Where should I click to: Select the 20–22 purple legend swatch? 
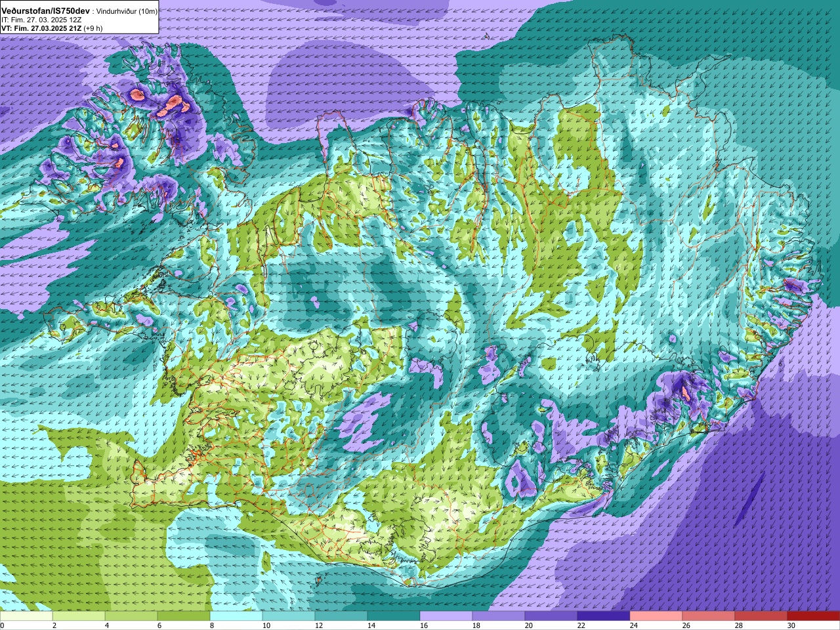click(551, 616)
